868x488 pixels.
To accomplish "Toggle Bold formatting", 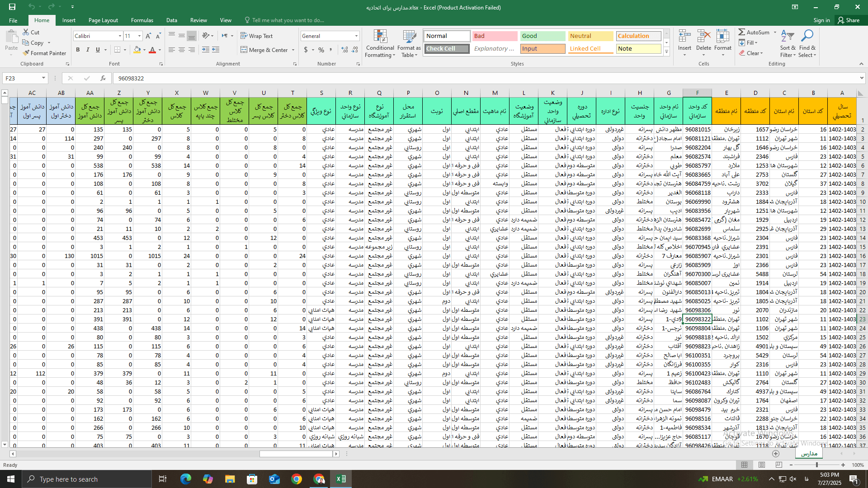I will (x=78, y=50).
